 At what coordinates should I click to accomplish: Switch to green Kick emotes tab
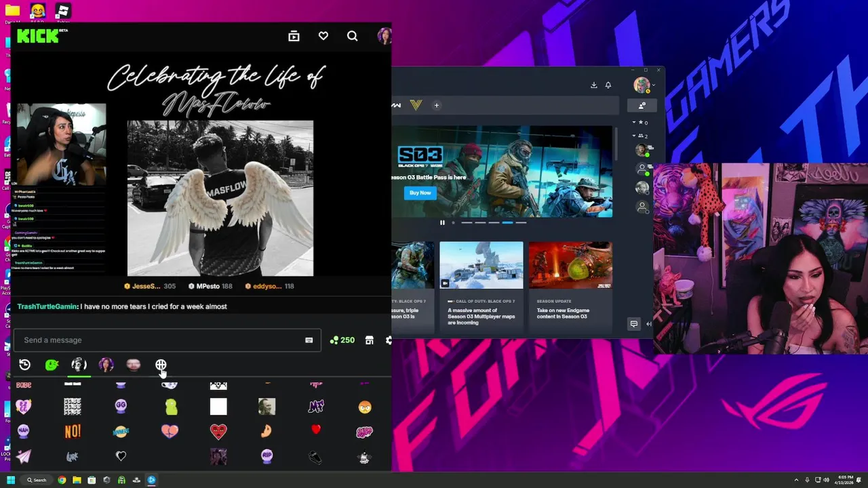[x=52, y=365]
